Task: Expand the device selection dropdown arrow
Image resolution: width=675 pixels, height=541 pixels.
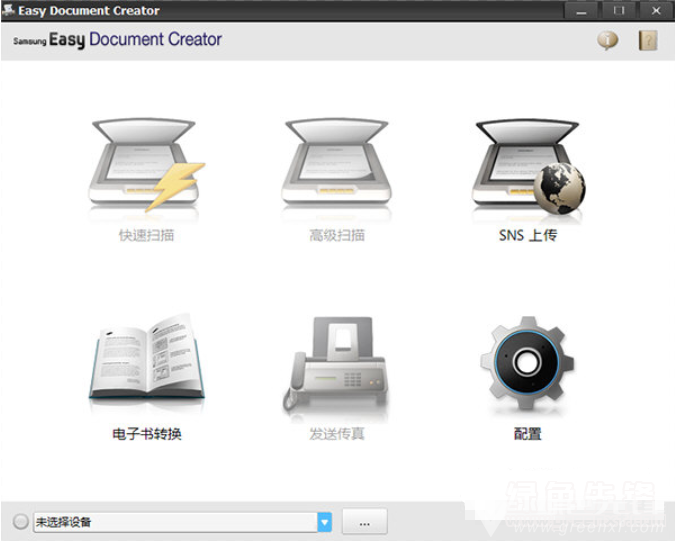Action: [325, 522]
